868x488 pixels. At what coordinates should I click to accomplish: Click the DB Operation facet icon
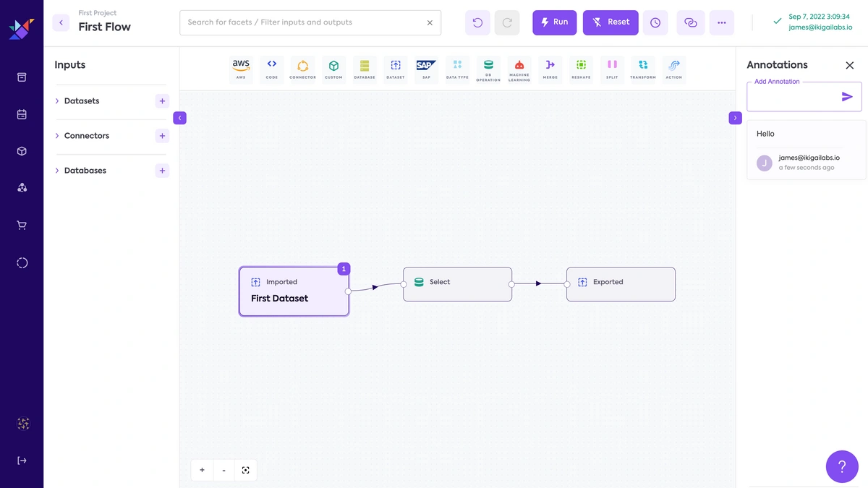pos(488,68)
